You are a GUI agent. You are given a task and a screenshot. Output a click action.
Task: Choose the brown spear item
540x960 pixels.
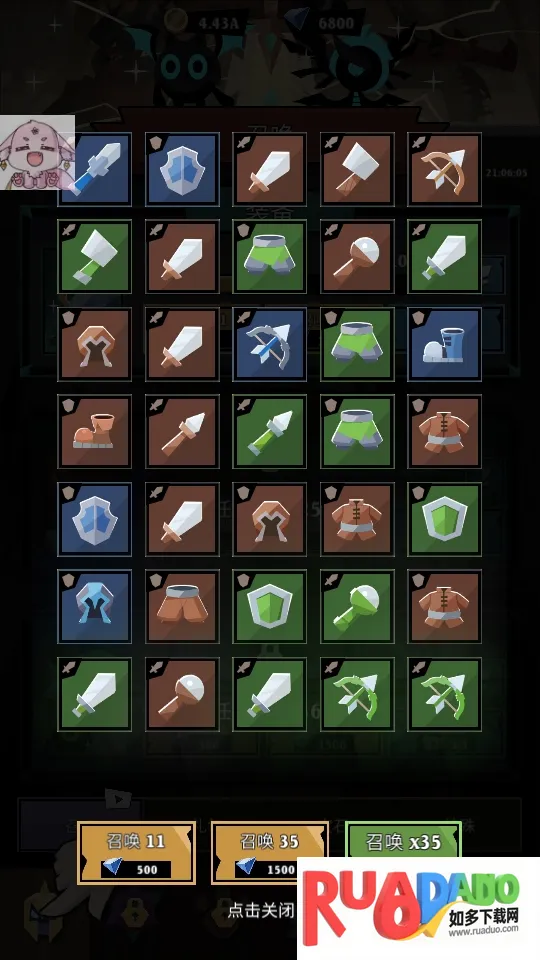182,432
